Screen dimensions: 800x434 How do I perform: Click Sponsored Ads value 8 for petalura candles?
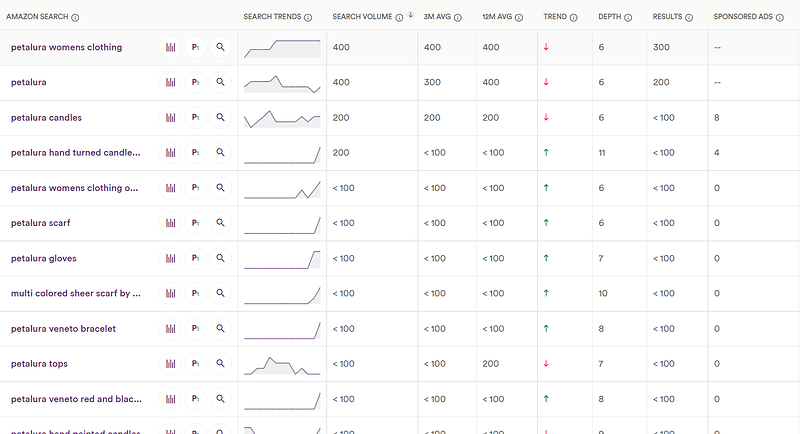pos(716,118)
